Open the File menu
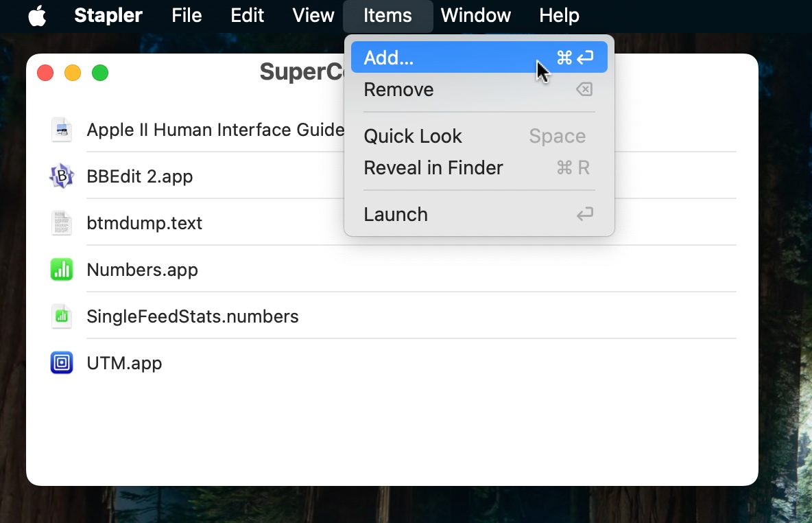812x523 pixels. 187,16
